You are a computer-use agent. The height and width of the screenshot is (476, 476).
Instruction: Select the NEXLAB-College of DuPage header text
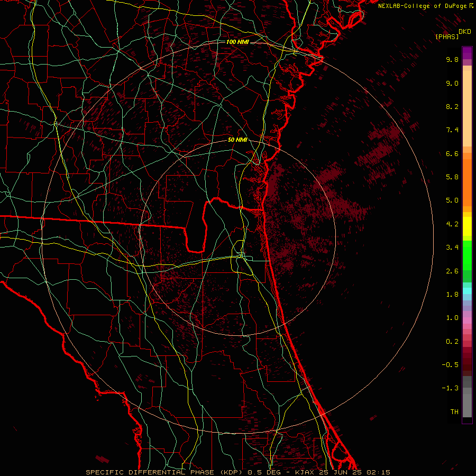point(422,6)
